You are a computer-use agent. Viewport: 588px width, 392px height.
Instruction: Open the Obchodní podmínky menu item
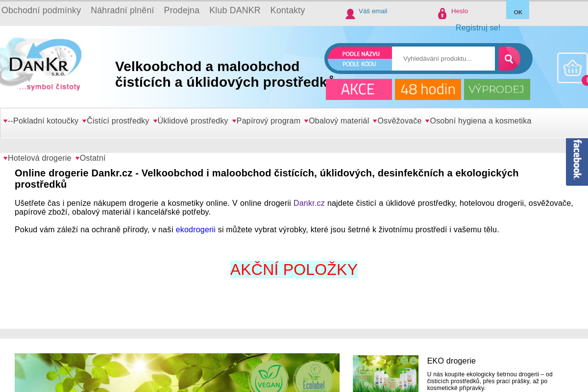tap(41, 10)
